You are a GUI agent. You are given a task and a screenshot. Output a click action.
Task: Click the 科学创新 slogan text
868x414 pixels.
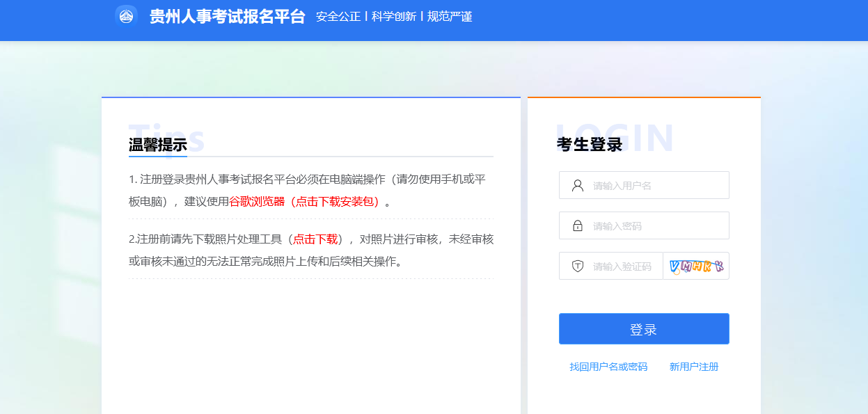coord(393,17)
